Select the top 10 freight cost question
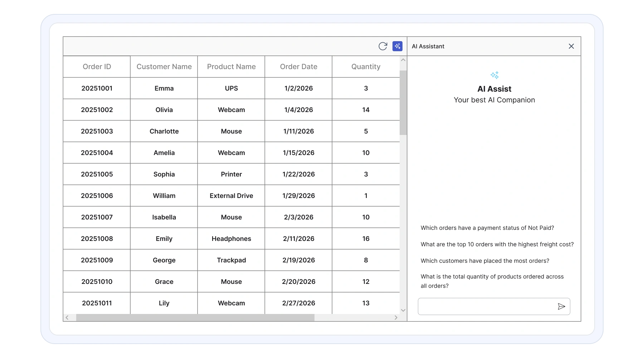The image size is (644, 358). click(x=497, y=245)
